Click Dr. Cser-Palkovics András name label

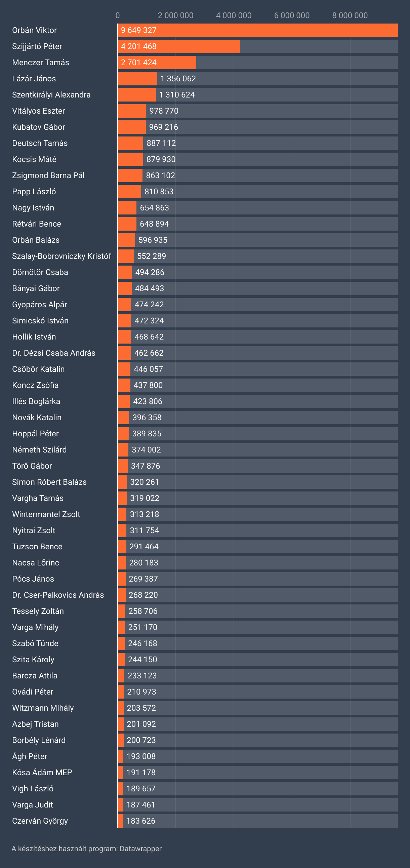(58, 595)
